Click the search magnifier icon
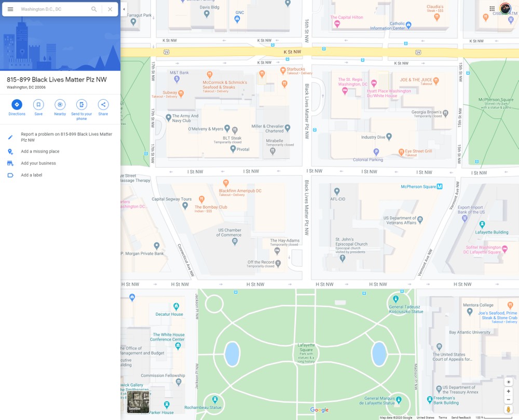This screenshot has height=420, width=519. pyautogui.click(x=94, y=9)
